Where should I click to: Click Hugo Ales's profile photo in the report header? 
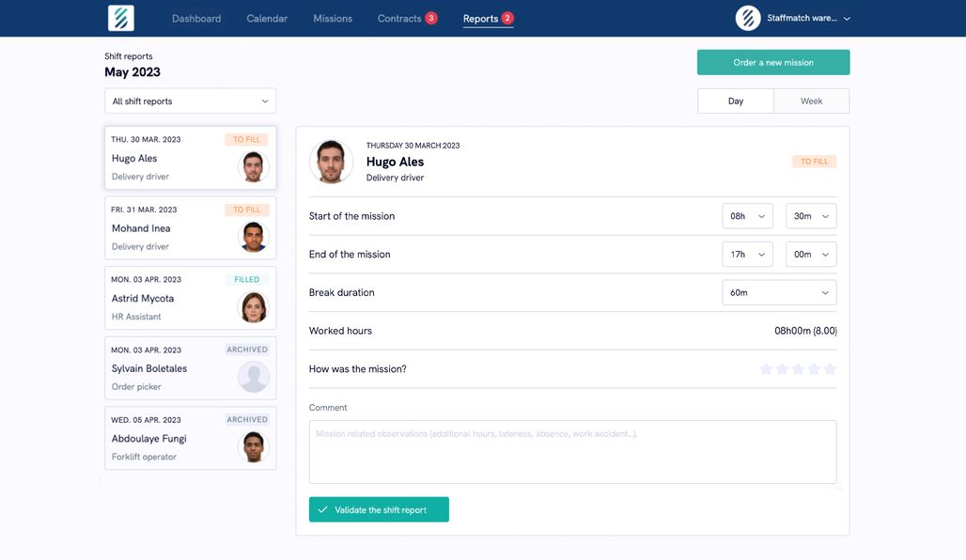point(332,161)
